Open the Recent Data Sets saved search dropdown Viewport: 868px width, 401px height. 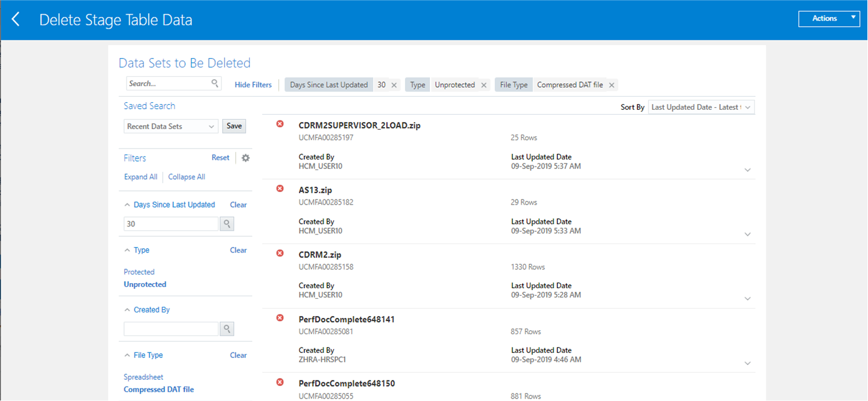tap(171, 127)
